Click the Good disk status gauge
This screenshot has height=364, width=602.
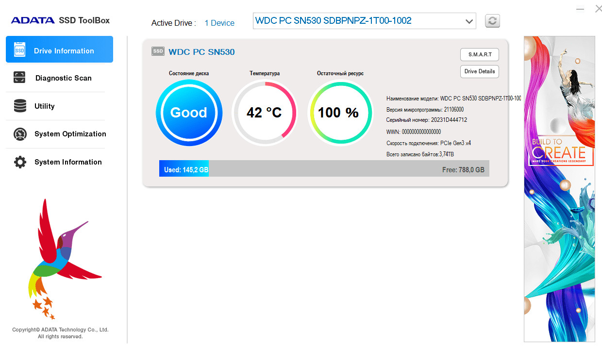tap(189, 113)
